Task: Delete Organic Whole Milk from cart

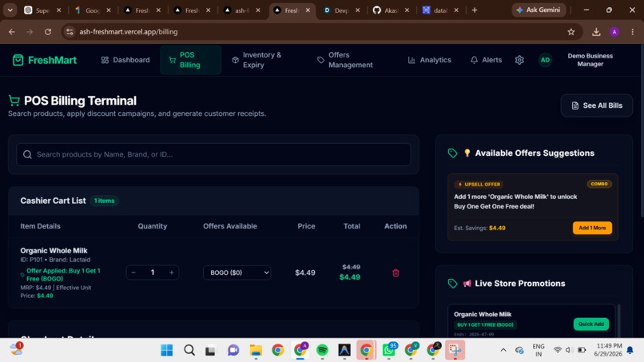Action: 396,272
